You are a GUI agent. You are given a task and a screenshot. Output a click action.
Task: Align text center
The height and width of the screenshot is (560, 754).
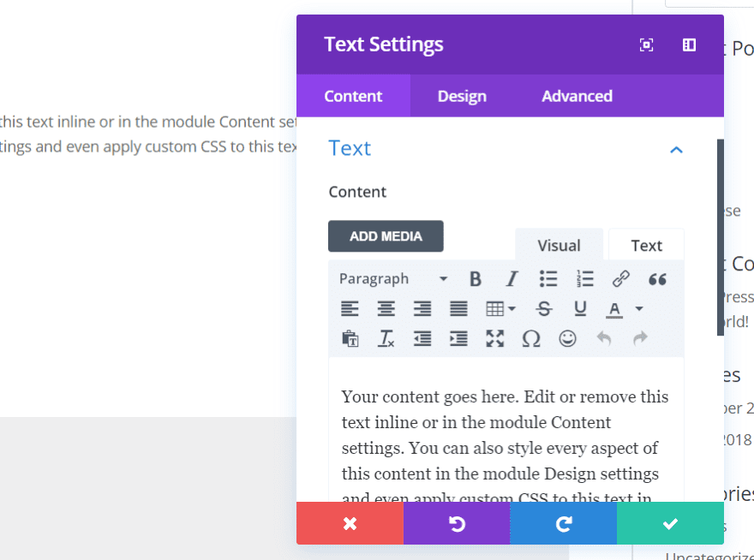click(x=386, y=308)
